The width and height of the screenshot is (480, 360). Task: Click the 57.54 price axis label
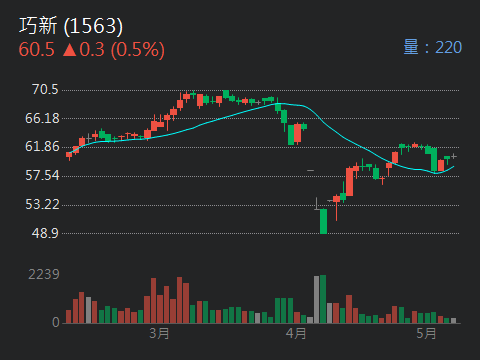pos(42,175)
